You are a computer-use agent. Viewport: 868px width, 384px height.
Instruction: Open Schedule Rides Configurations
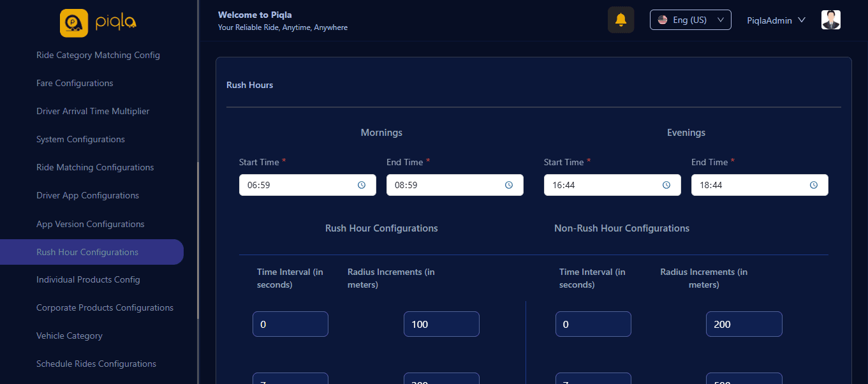pyautogui.click(x=96, y=364)
